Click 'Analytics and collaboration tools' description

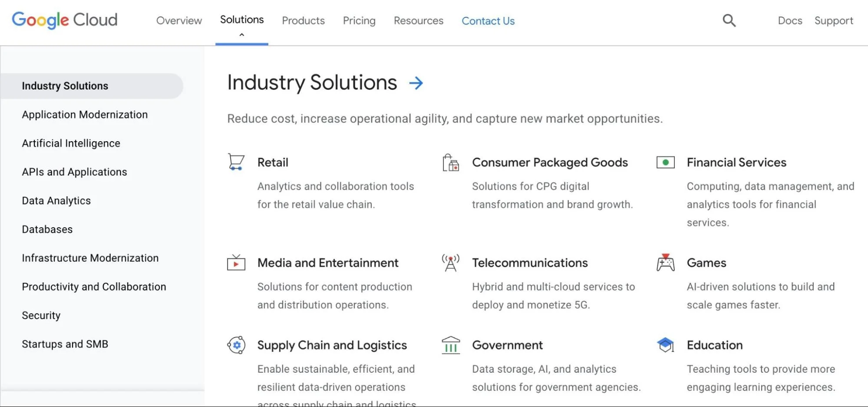pos(336,195)
